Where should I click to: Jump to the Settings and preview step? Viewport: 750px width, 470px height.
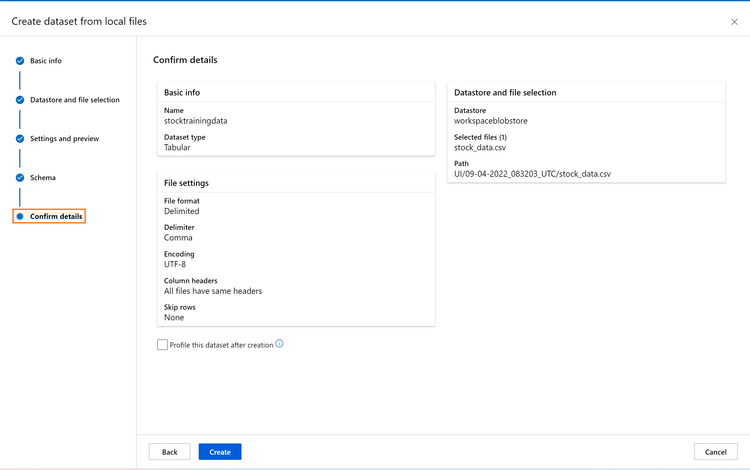pyautogui.click(x=65, y=139)
